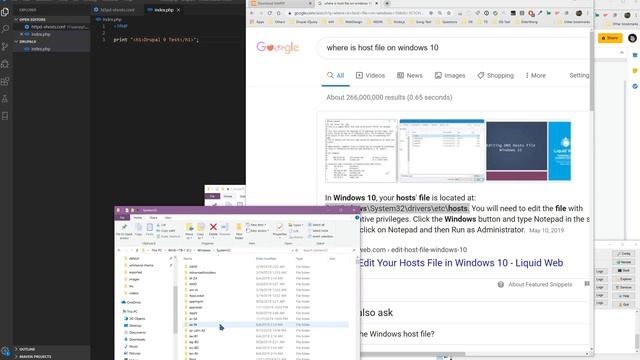This screenshot has height=360, width=640.
Task: Select the All search results tab
Action: pos(336,76)
